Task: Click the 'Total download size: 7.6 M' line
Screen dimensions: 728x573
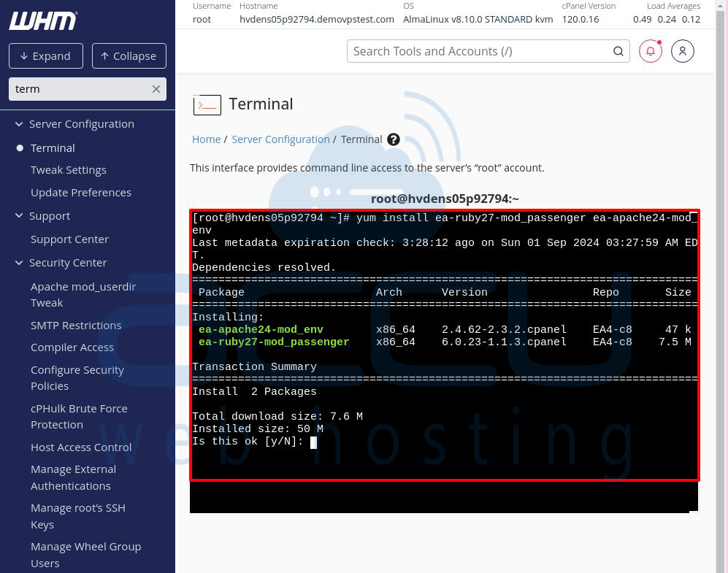Action: [277, 416]
